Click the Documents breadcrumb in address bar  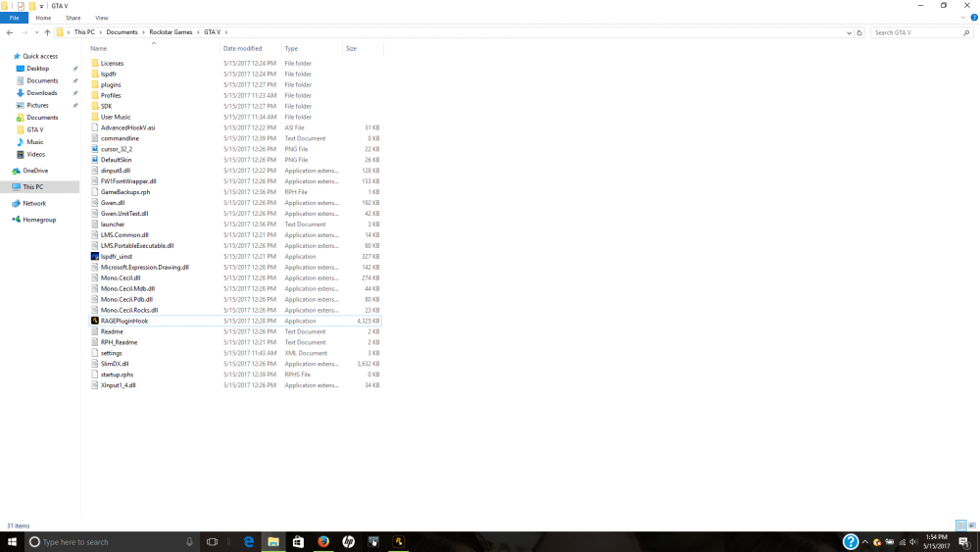coord(122,32)
